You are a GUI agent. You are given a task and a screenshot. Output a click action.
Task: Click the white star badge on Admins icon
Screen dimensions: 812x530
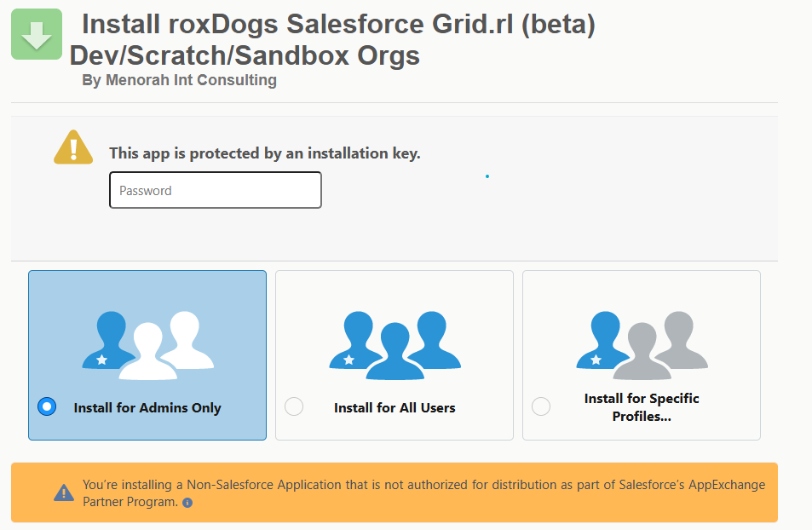[x=102, y=360]
